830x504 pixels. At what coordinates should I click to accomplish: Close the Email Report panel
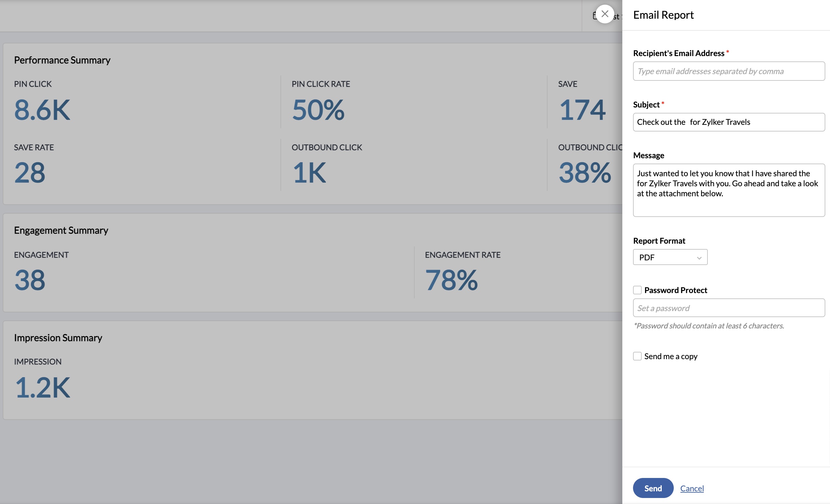[x=605, y=14]
